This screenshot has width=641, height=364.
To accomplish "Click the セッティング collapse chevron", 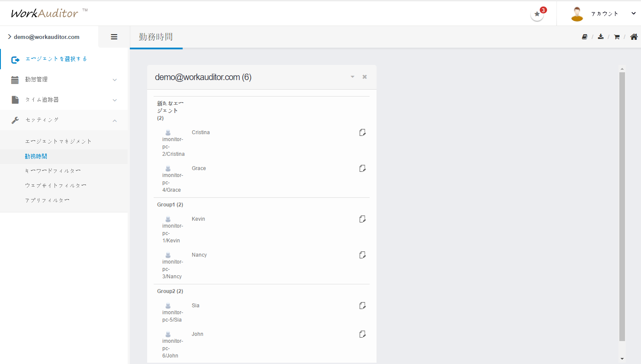I will tap(115, 121).
